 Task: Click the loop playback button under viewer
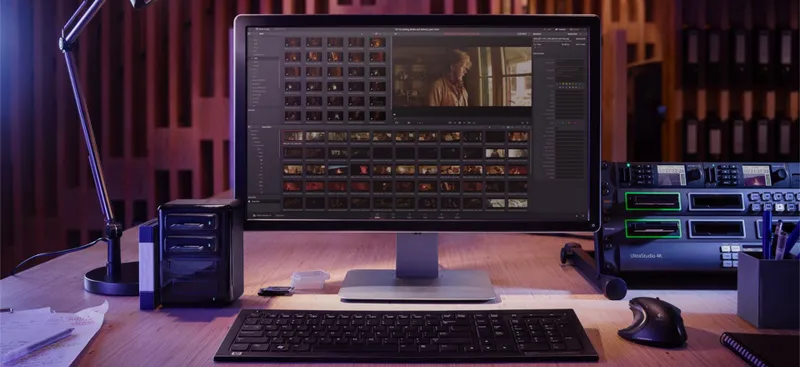pos(474,123)
